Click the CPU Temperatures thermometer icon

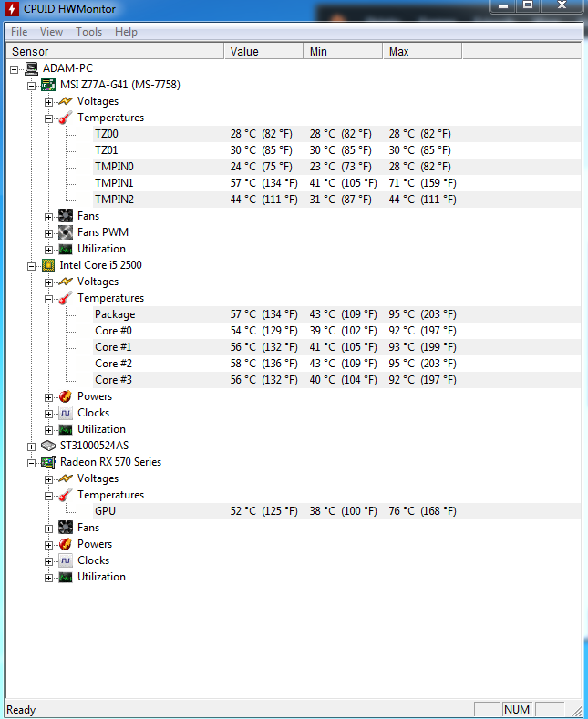coord(66,298)
